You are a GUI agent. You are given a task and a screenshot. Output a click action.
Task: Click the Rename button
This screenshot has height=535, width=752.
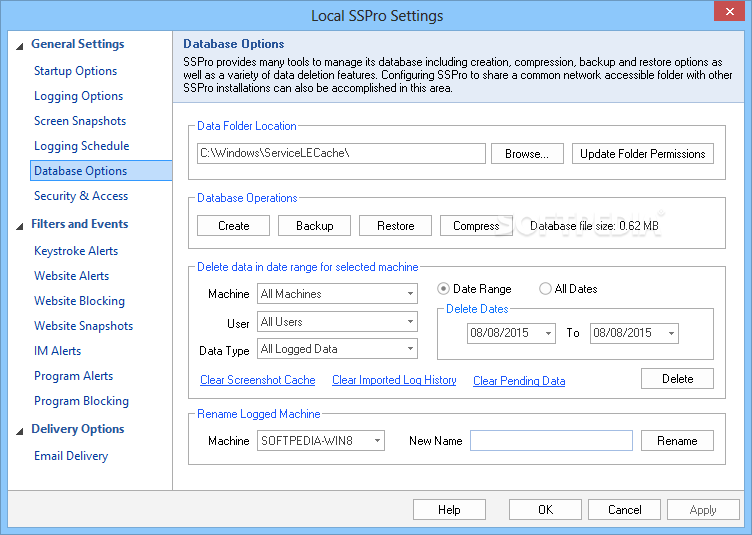[x=677, y=441]
